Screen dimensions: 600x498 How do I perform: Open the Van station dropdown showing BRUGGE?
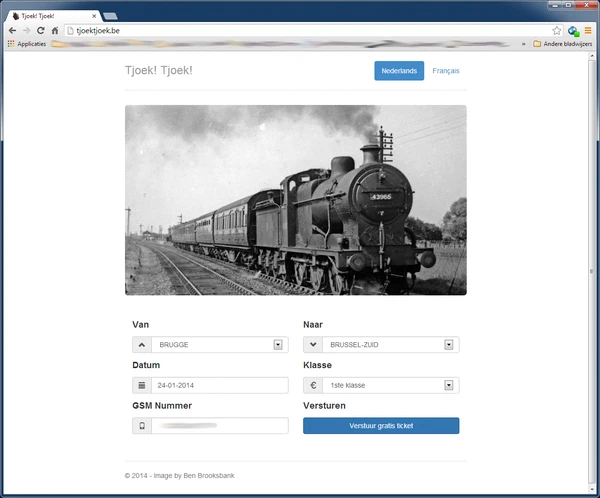[x=220, y=345]
